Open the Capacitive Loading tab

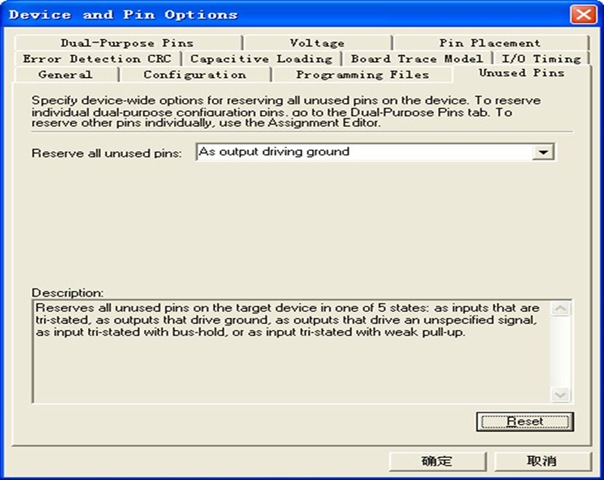[261, 59]
